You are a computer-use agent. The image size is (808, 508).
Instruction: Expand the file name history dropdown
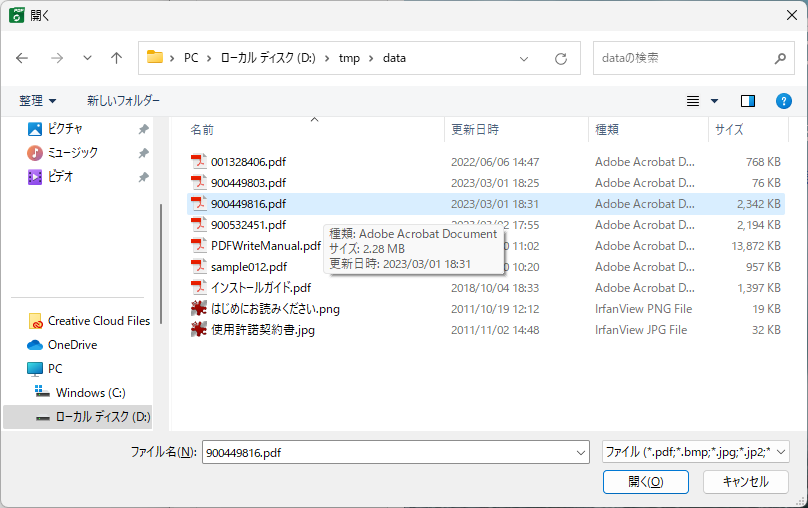581,453
